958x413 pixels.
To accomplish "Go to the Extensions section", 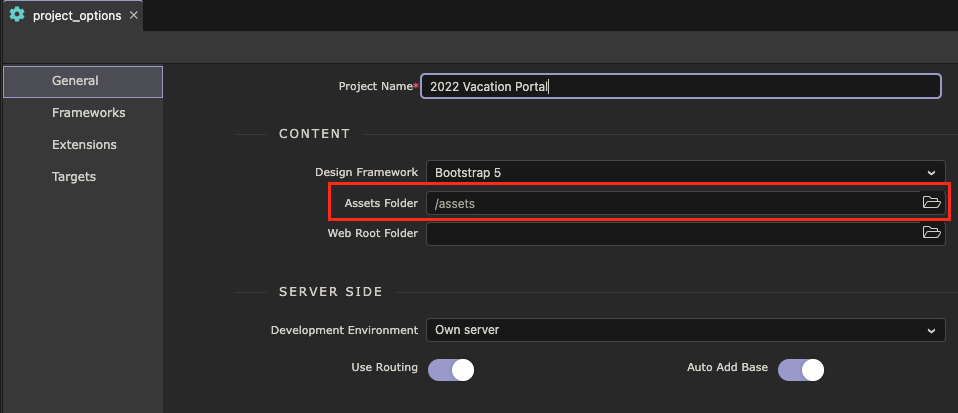I will pos(84,145).
